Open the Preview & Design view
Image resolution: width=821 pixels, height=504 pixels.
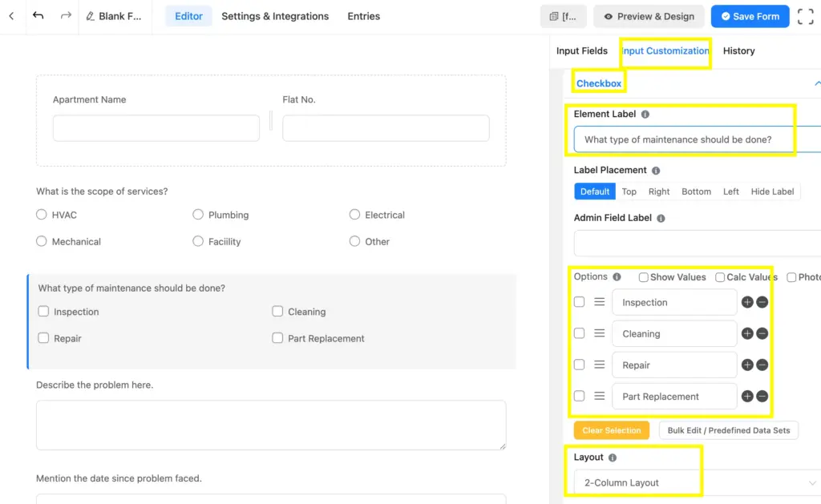pos(649,16)
